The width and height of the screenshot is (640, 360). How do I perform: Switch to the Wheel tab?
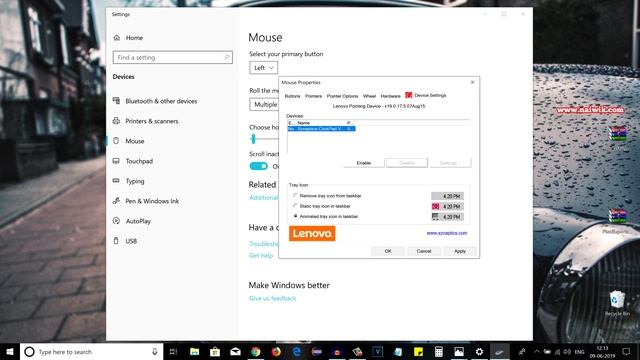click(x=369, y=96)
